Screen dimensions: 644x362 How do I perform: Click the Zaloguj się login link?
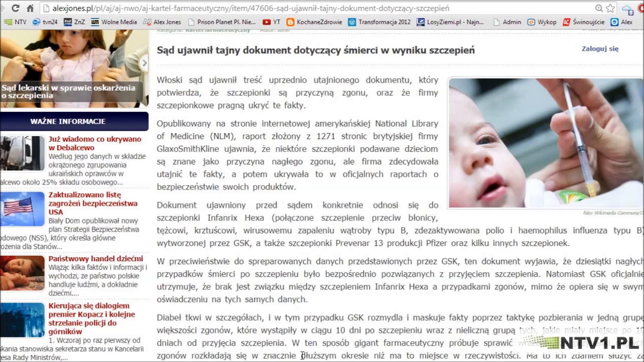coord(600,49)
